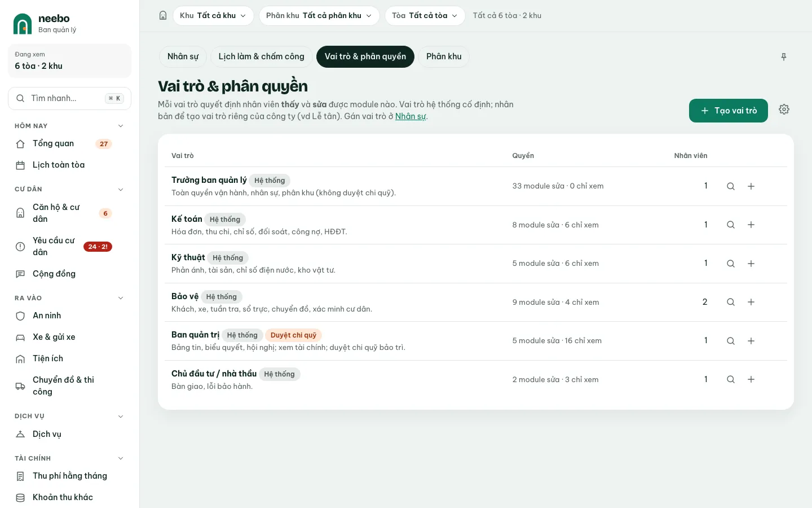Follow the Nhân sự link in description
This screenshot has height=508, width=812.
pos(411,116)
